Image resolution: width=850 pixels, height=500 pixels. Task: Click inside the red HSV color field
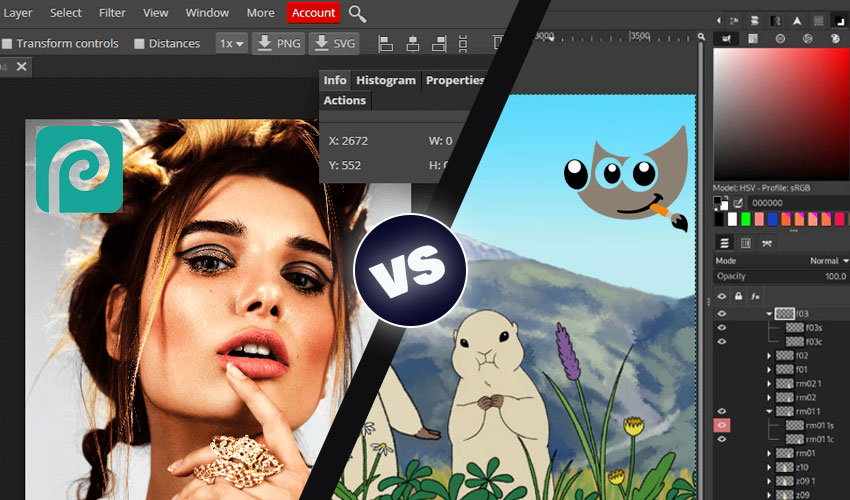click(781, 114)
